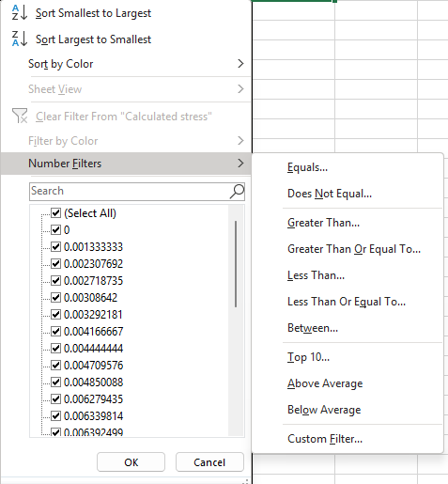Click inside the Search input field
448x484 pixels.
click(130, 192)
